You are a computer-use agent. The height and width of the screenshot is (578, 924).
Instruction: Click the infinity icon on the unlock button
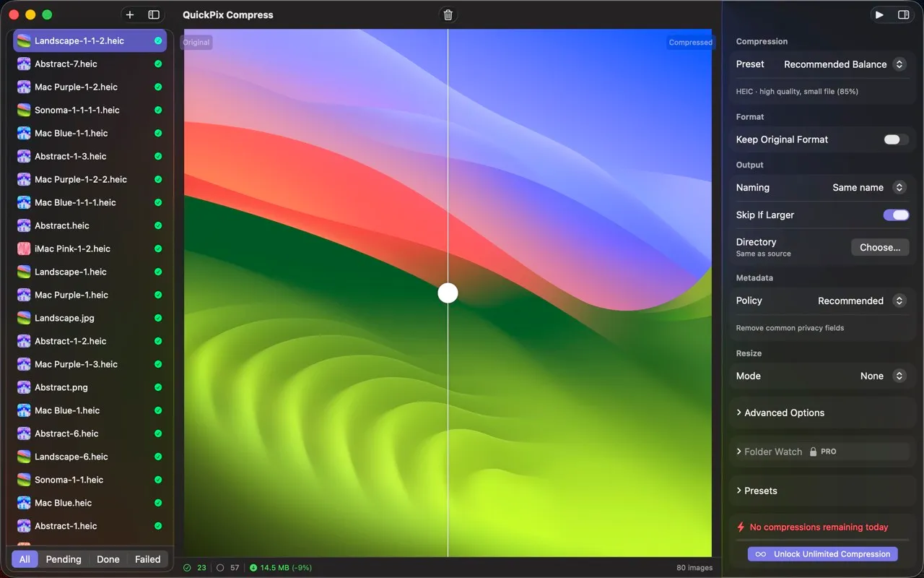tap(761, 554)
